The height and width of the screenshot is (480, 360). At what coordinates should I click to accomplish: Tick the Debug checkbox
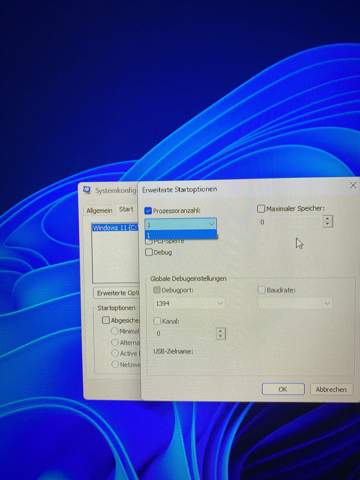[149, 252]
